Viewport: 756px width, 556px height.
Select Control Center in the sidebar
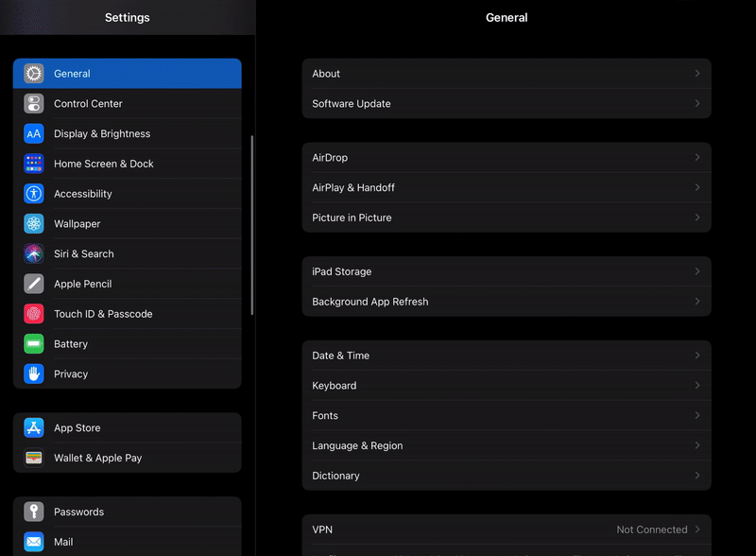(128, 103)
